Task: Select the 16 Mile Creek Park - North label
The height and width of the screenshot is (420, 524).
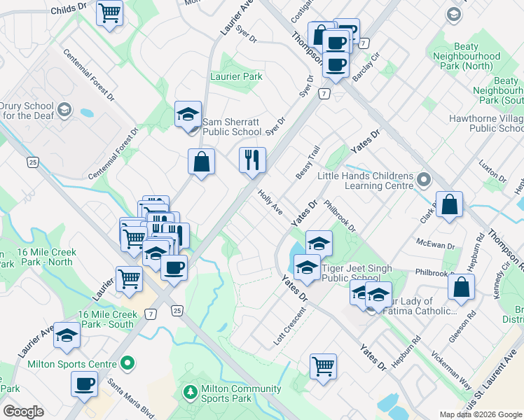Action: click(x=47, y=257)
